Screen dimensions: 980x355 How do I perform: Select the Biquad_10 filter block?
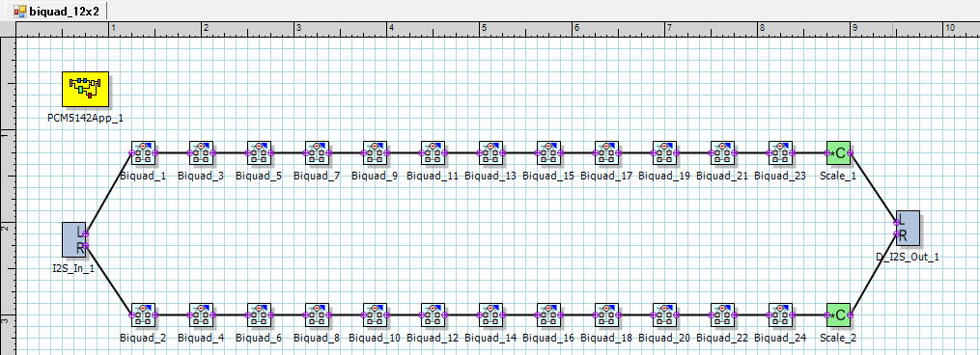[x=375, y=315]
